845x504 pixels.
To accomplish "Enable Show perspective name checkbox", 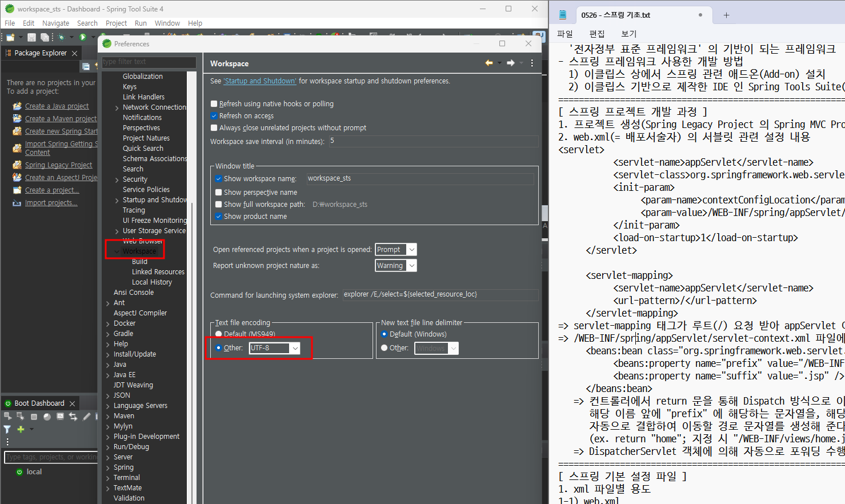I will click(219, 193).
